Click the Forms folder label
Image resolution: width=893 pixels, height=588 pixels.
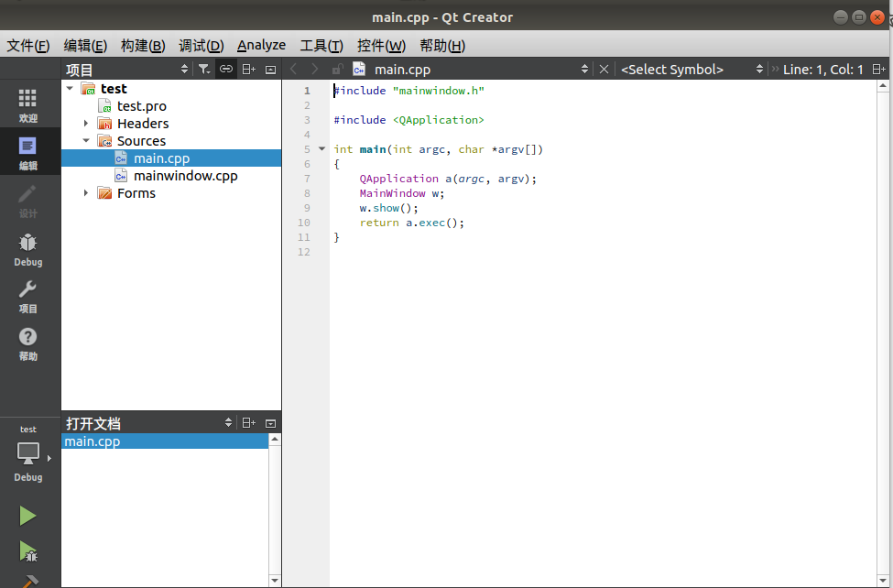point(136,192)
